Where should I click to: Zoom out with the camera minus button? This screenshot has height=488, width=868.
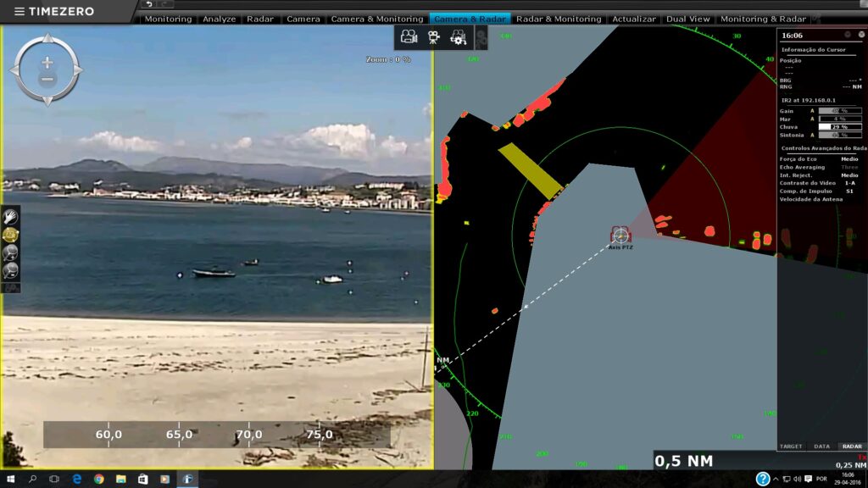[x=47, y=79]
